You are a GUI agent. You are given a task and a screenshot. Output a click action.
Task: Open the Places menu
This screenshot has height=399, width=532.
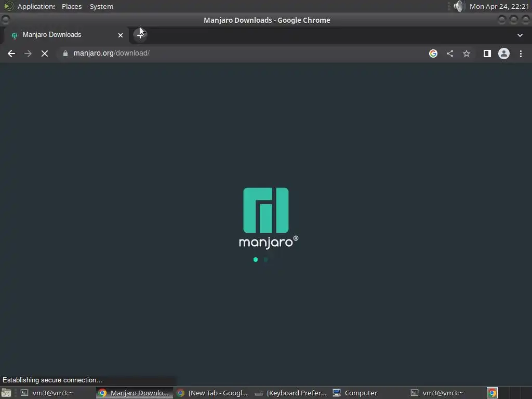pyautogui.click(x=72, y=6)
